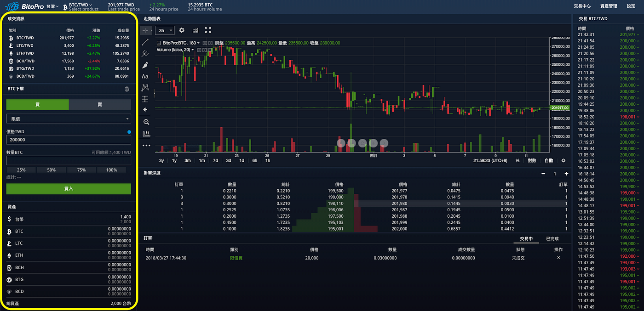Viewport: 644px width, 311px height.
Task: Toggle visibility eye of BitoPro:BTC series
Action: pyautogui.click(x=205, y=43)
